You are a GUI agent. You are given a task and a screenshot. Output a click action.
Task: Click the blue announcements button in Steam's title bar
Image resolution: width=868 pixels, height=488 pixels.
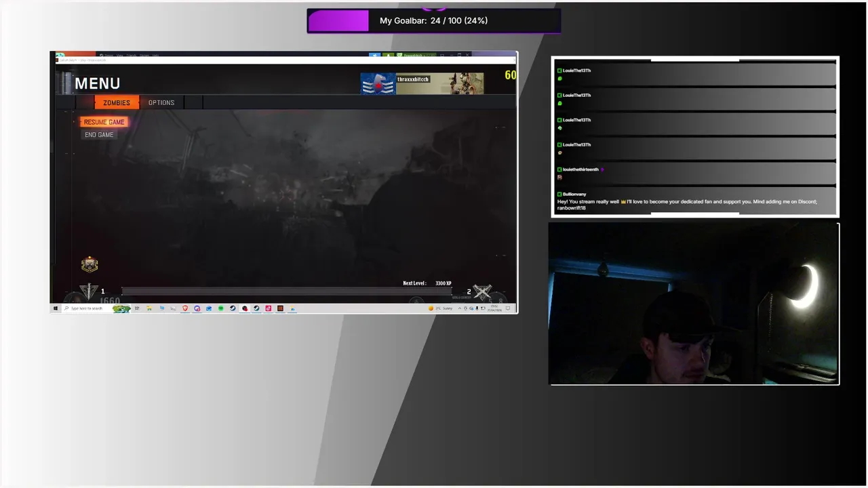(x=374, y=56)
